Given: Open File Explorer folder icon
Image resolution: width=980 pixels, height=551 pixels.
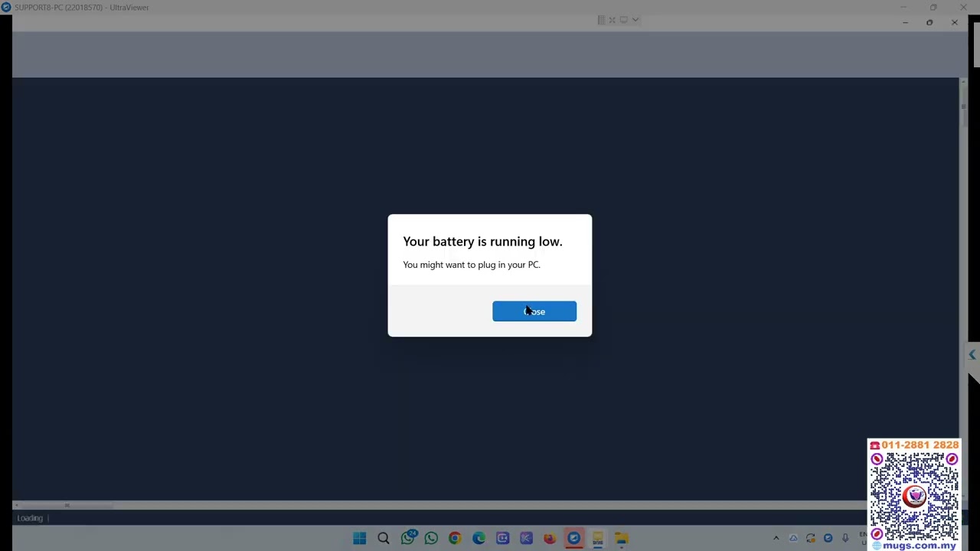Looking at the screenshot, I should coord(621,538).
